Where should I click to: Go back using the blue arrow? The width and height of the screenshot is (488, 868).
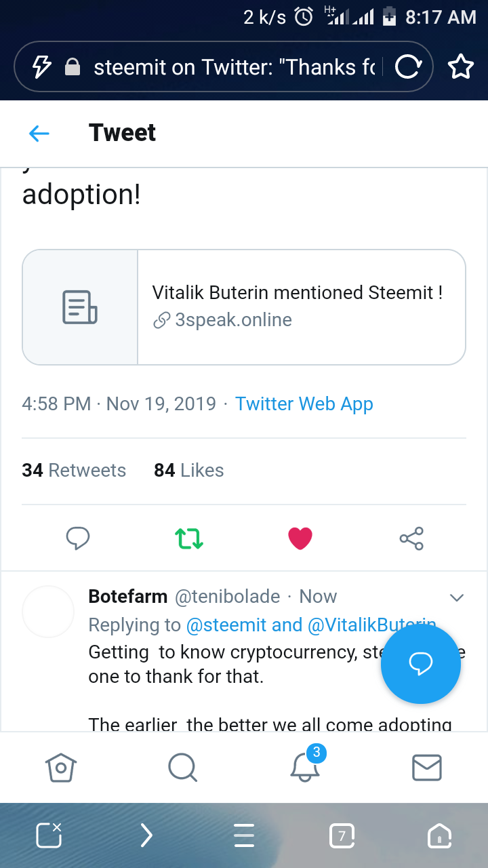pos(39,134)
